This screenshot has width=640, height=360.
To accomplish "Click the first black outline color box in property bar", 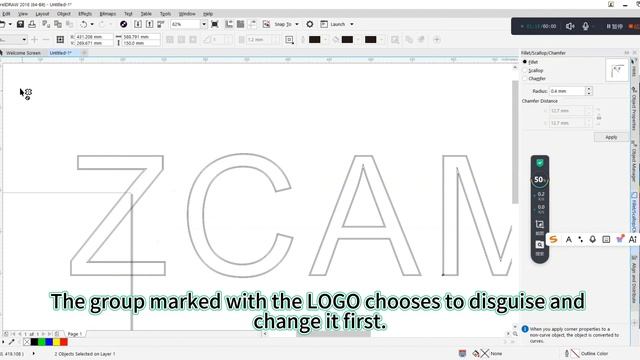I will [x=315, y=40].
